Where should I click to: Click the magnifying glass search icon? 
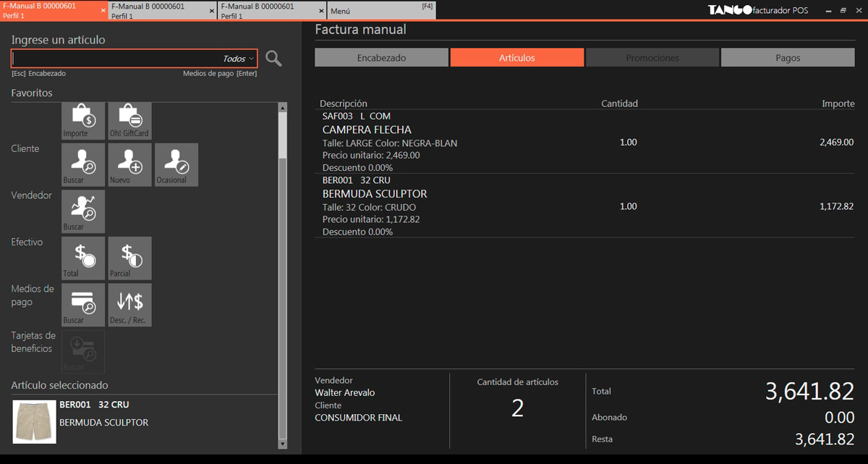click(x=273, y=59)
